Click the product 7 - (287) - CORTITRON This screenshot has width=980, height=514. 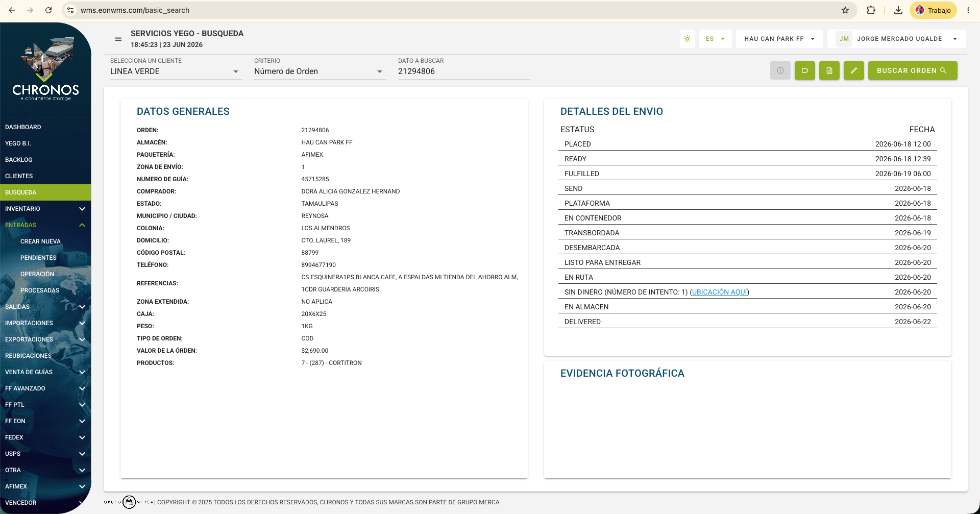tap(331, 363)
